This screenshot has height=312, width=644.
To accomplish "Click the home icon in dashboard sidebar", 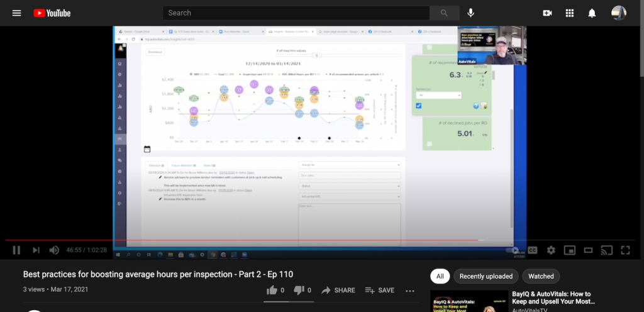I will 120,64.
